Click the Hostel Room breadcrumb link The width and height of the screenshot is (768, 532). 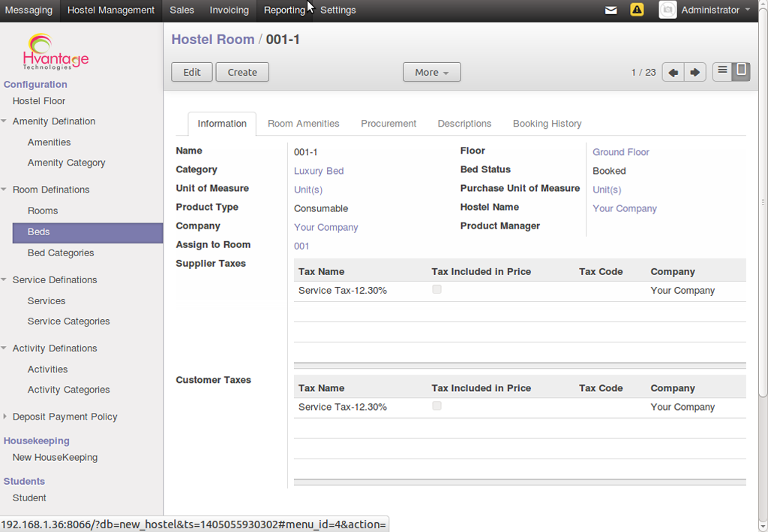pyautogui.click(x=212, y=40)
